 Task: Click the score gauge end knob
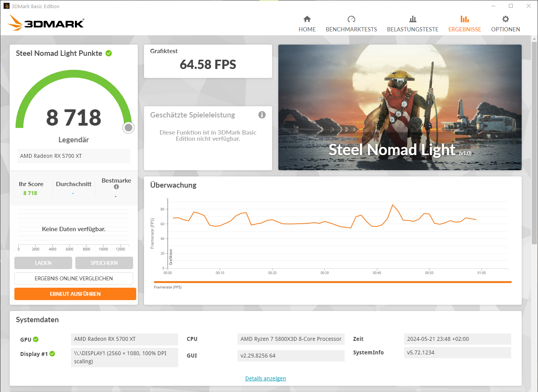tap(128, 128)
